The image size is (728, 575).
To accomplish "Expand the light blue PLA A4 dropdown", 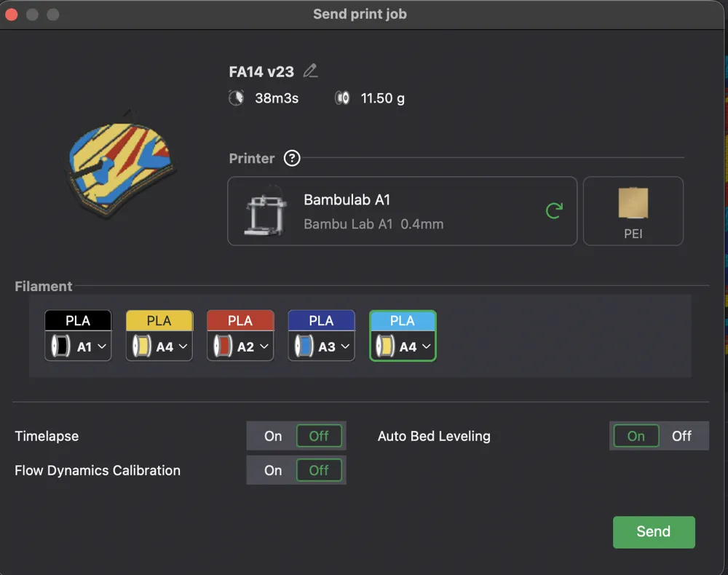I will pos(426,346).
